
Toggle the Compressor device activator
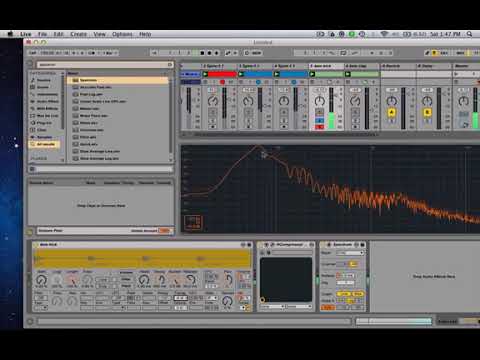click(x=262, y=245)
